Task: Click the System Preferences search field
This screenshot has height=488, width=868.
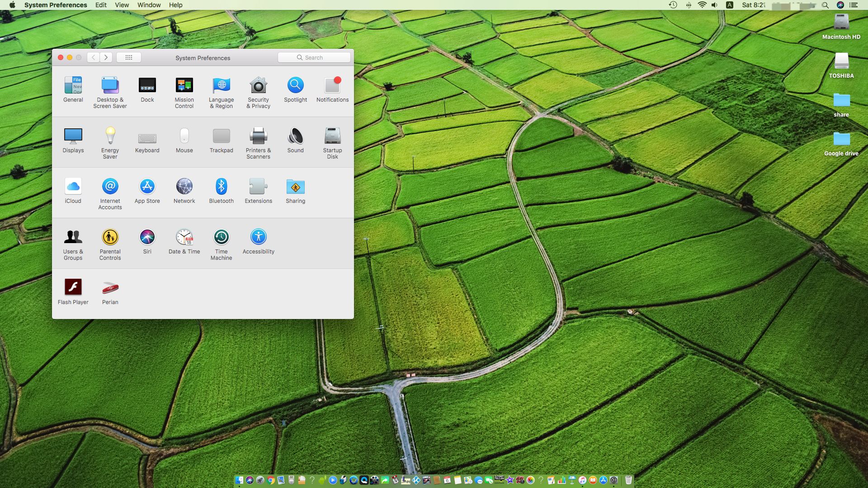Action: coord(314,57)
